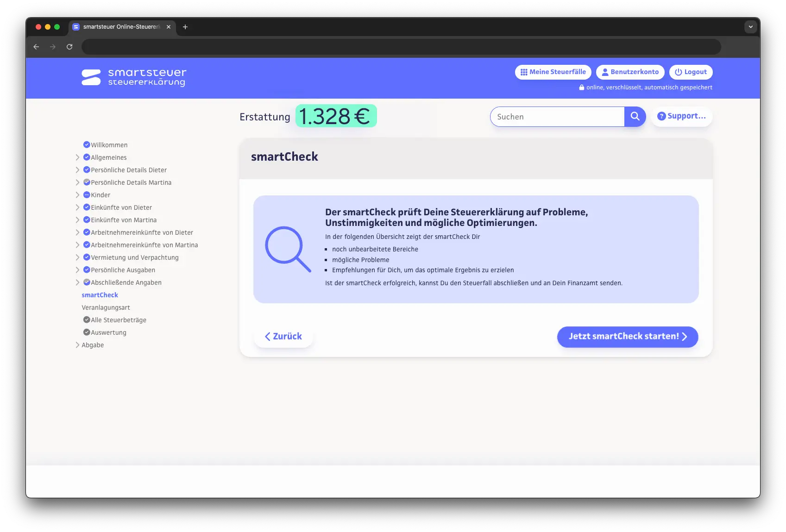The width and height of the screenshot is (786, 532).
Task: Click the Auswertung grey checkmark
Action: [87, 332]
